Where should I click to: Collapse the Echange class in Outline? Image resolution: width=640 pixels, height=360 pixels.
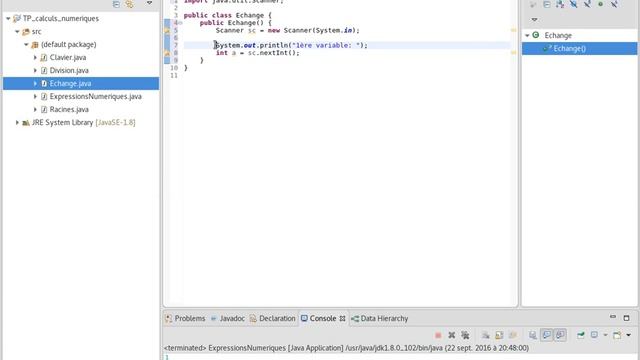pos(527,36)
